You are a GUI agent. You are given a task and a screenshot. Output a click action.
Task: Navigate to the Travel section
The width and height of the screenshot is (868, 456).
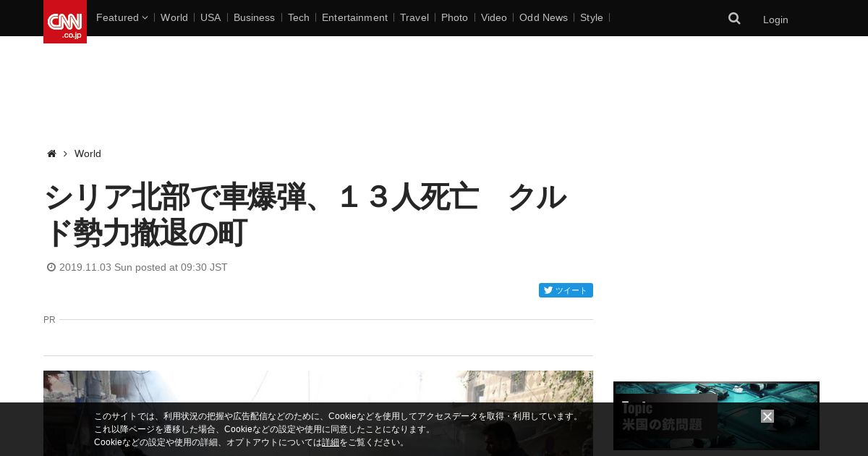[x=414, y=17]
